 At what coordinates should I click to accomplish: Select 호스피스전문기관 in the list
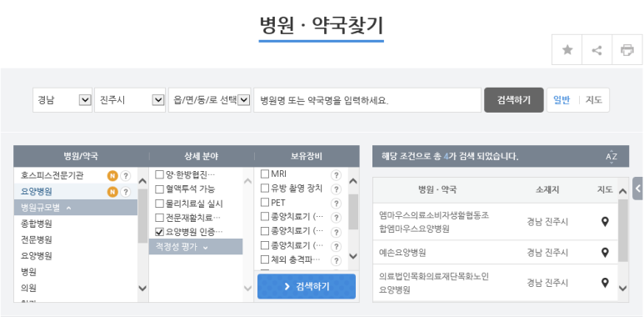52,176
